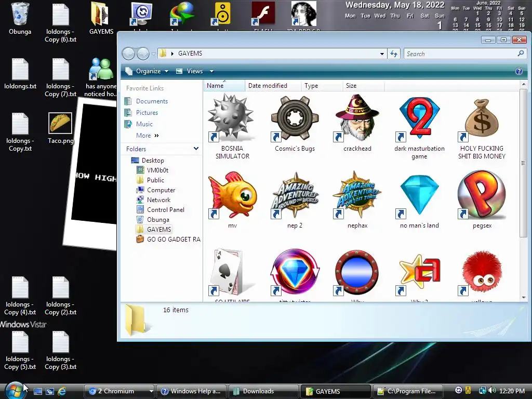
Task: Open the Views dropdown arrow
Action: tap(211, 71)
